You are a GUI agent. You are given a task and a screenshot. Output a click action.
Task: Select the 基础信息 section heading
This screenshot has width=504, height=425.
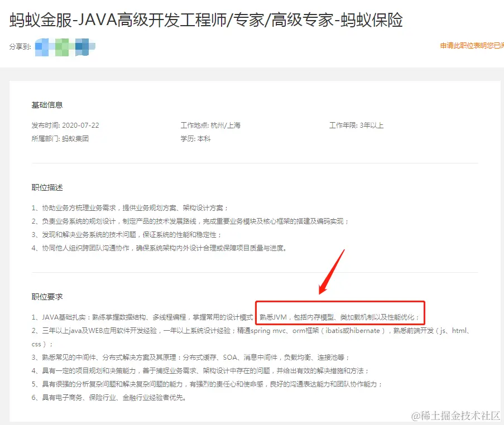pyautogui.click(x=46, y=104)
